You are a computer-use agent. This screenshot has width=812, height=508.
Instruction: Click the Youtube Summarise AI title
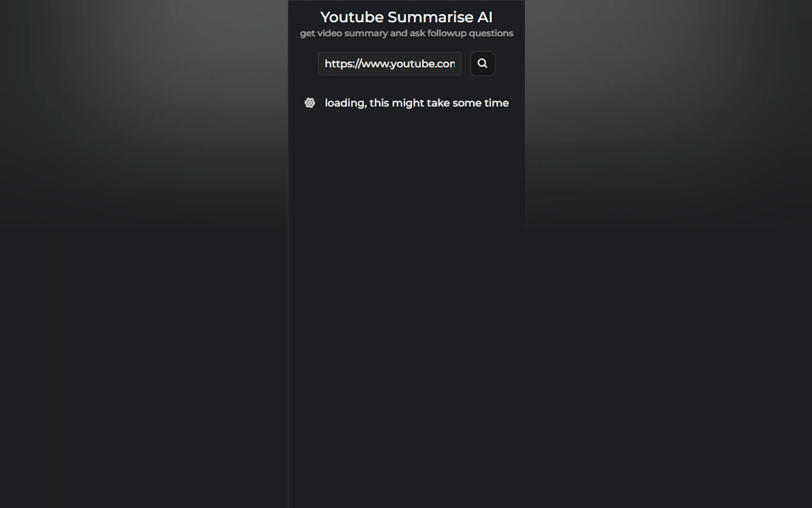(406, 17)
